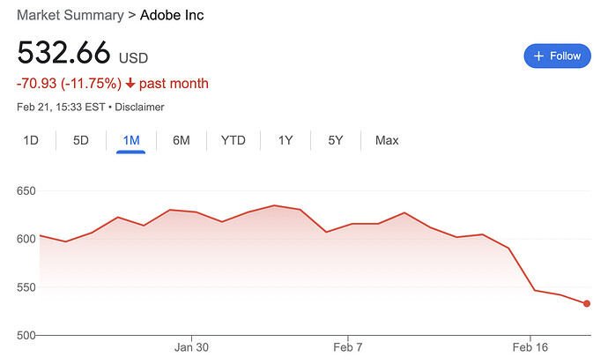Click the red down arrow icon
Image resolution: width=608 pixels, height=364 pixels.
[130, 85]
